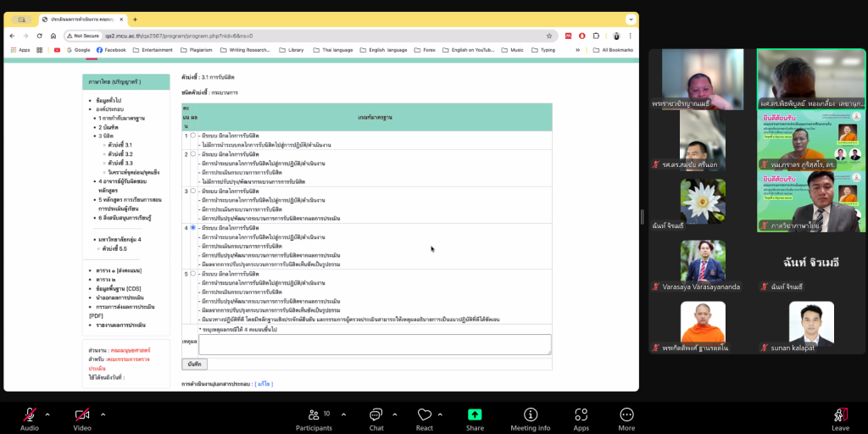Expand the caret next to Chat
868x434 pixels.
click(395, 414)
